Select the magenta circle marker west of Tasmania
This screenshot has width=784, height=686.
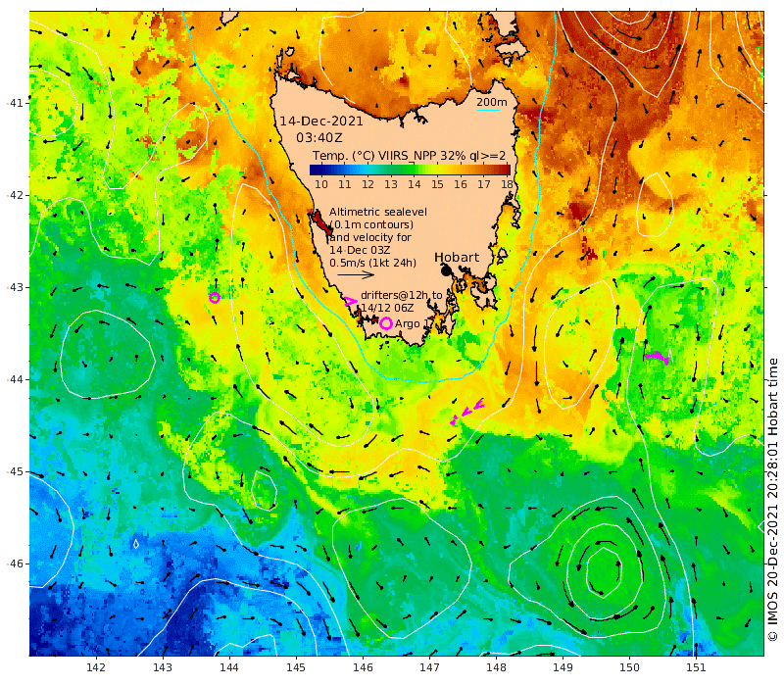coord(215,298)
